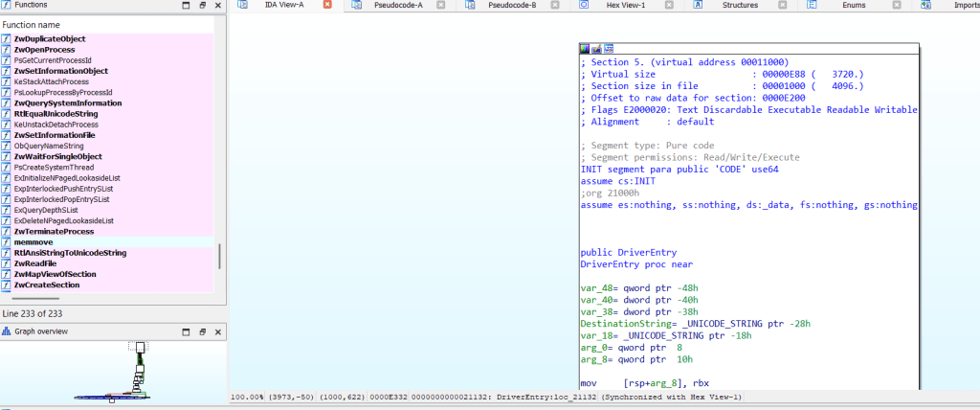Close the Pseudocode-A tab

coord(440,6)
